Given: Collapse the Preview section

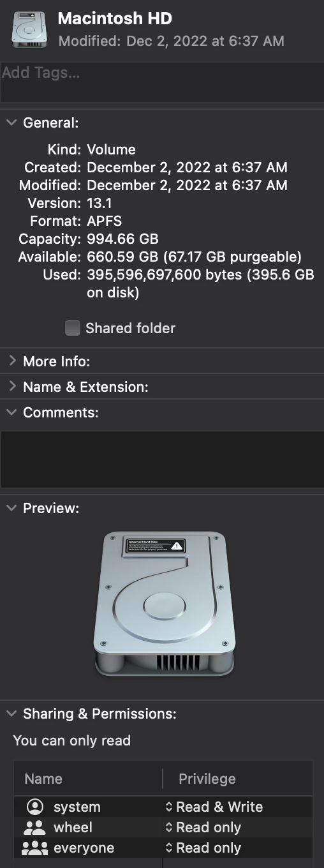Looking at the screenshot, I should (x=11, y=508).
